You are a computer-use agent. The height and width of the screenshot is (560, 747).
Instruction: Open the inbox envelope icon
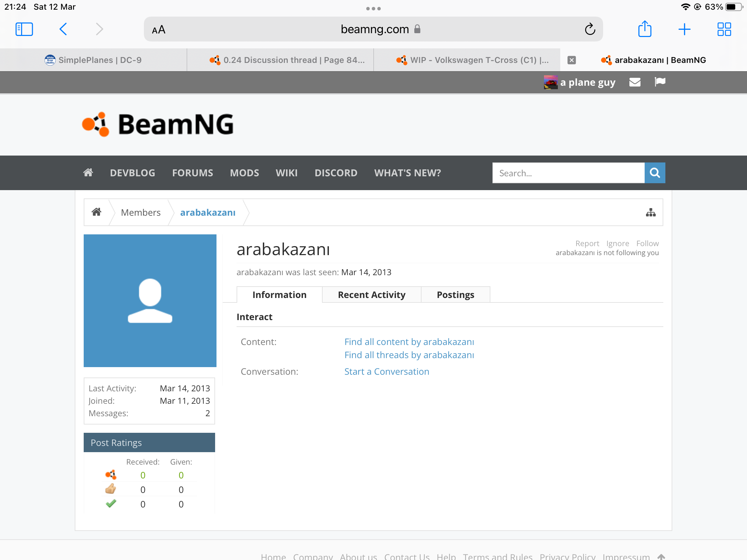point(635,82)
